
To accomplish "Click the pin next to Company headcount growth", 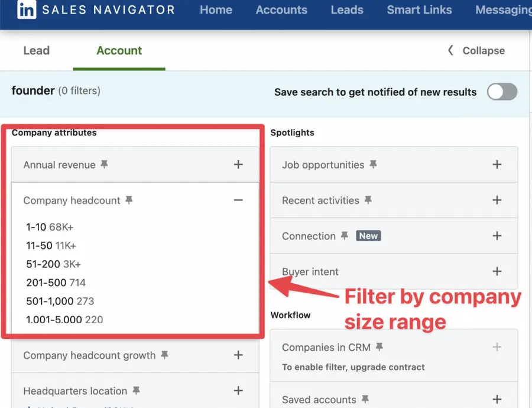I will click(166, 355).
